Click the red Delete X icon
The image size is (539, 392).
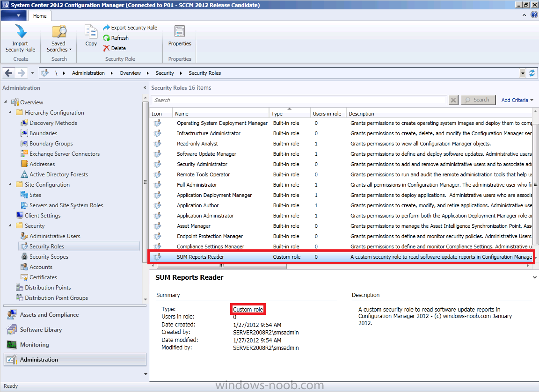pyautogui.click(x=107, y=48)
